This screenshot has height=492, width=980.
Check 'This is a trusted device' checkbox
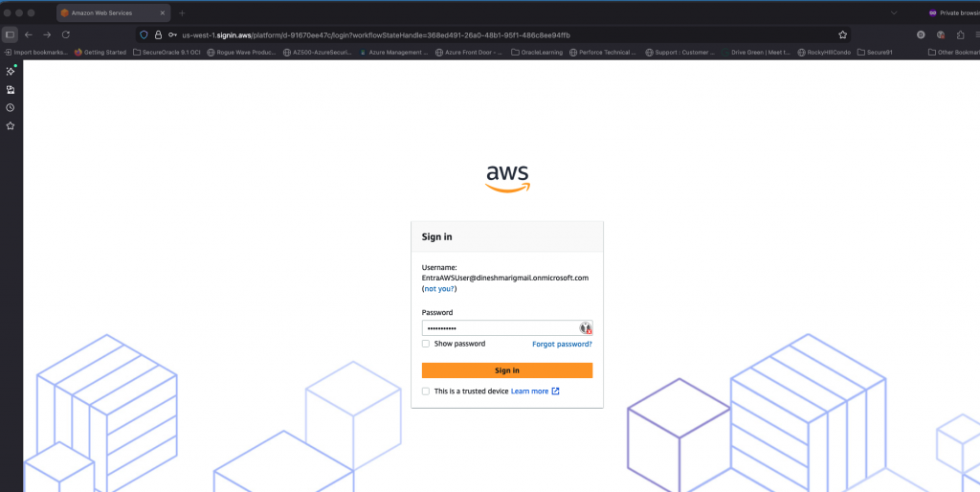(x=426, y=391)
